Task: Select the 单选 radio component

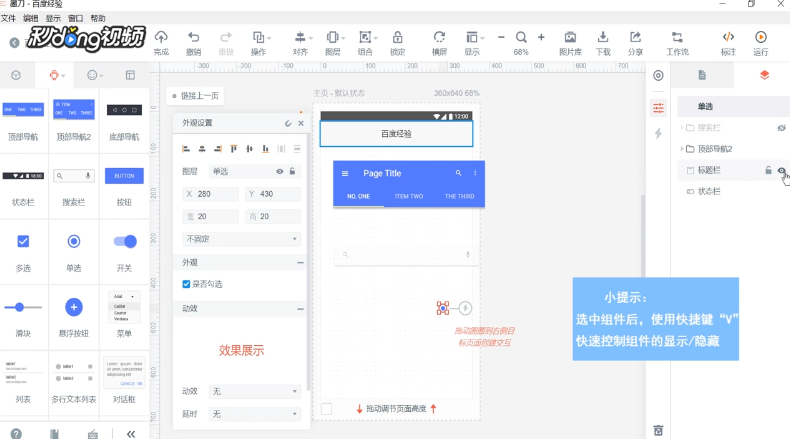Action: [x=74, y=252]
